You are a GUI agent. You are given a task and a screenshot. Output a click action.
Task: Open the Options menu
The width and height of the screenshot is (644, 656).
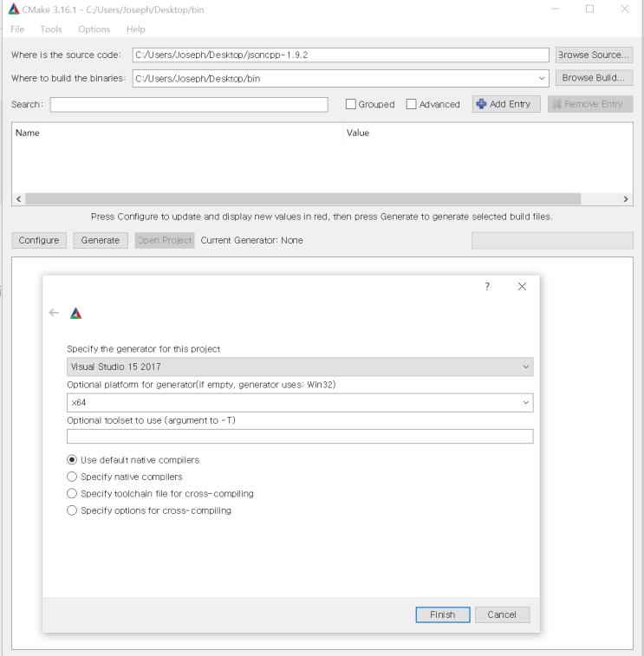(94, 29)
